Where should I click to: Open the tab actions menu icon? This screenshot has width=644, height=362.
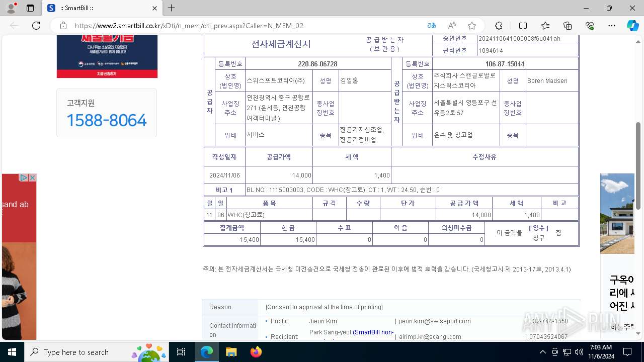30,8
